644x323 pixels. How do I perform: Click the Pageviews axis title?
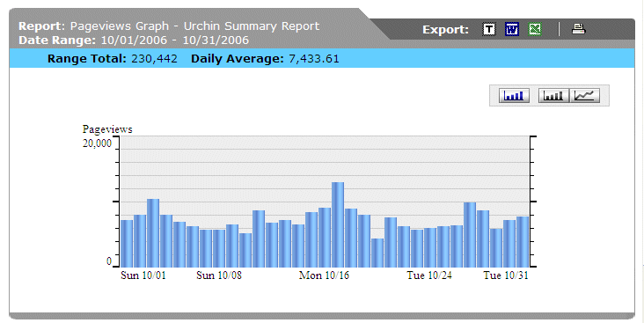[x=107, y=129]
